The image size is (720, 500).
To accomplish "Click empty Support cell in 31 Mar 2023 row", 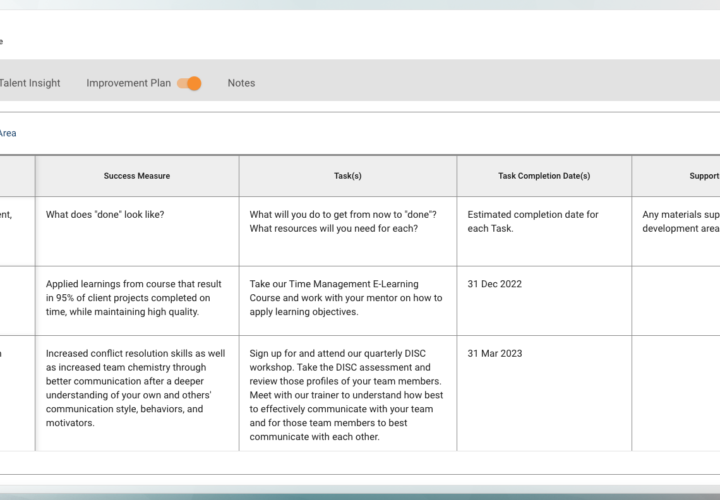I will tap(676, 393).
